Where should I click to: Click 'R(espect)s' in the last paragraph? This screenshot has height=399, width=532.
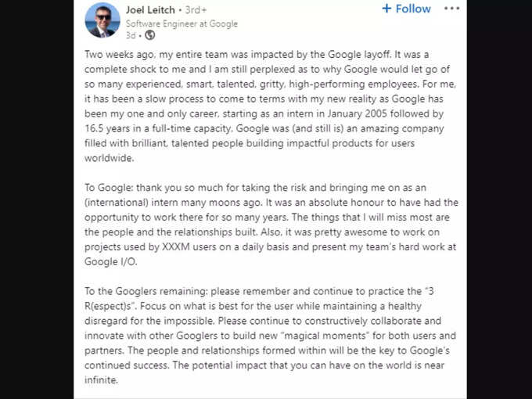[x=110, y=307]
